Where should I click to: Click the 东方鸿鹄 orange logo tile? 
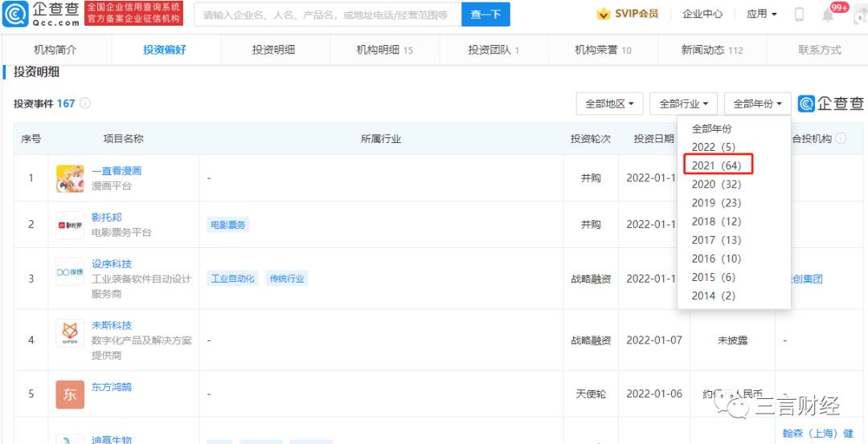(x=70, y=394)
